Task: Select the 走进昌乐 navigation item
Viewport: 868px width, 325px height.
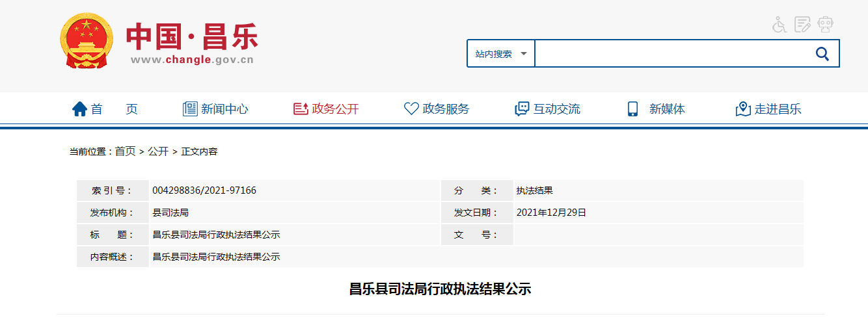Action: click(x=778, y=109)
